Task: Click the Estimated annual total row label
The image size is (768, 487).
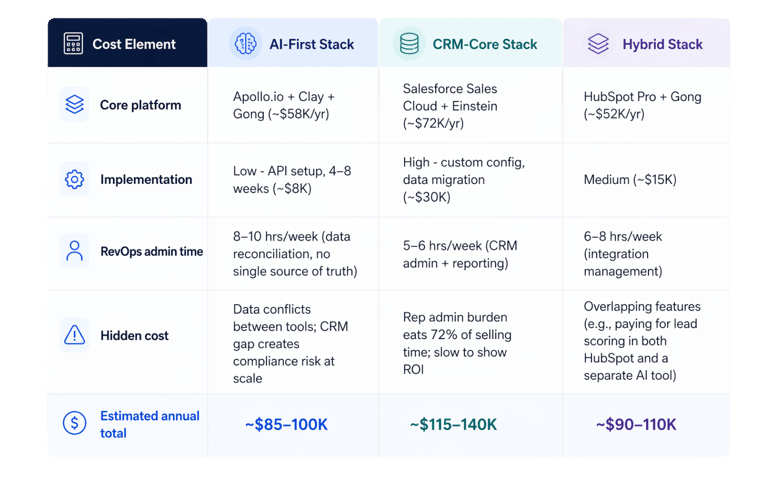Action: click(x=149, y=424)
